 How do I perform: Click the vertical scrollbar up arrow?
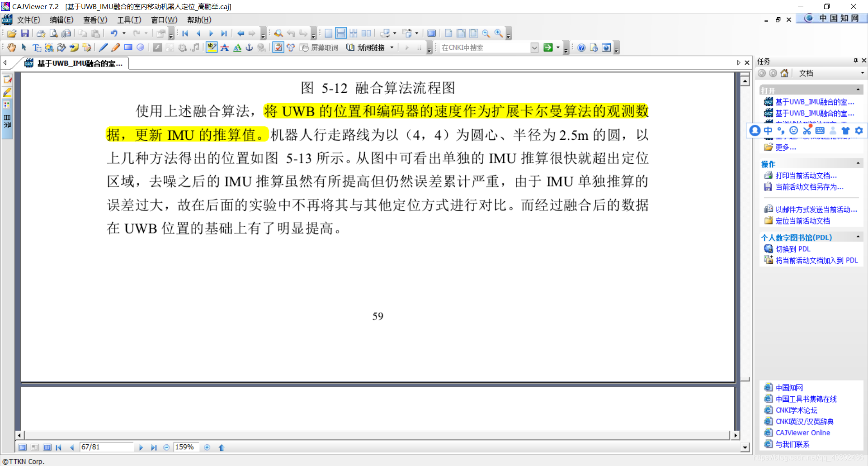745,81
